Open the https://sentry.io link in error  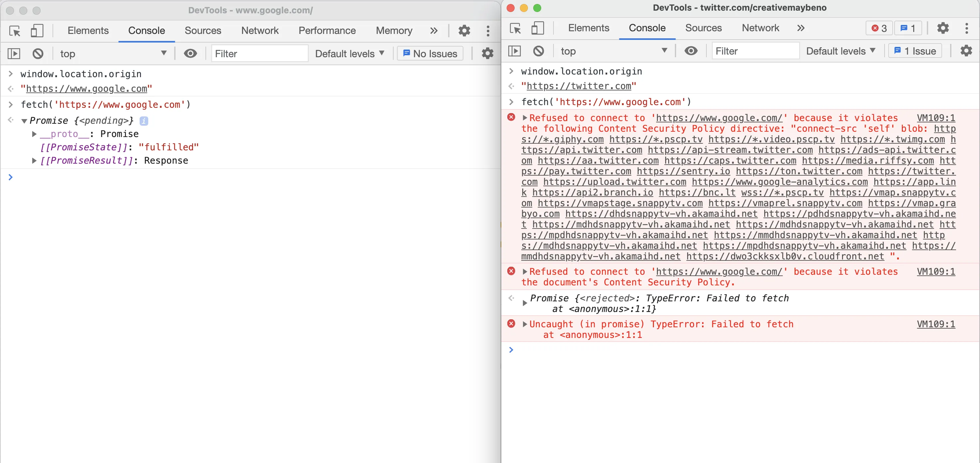[683, 171]
